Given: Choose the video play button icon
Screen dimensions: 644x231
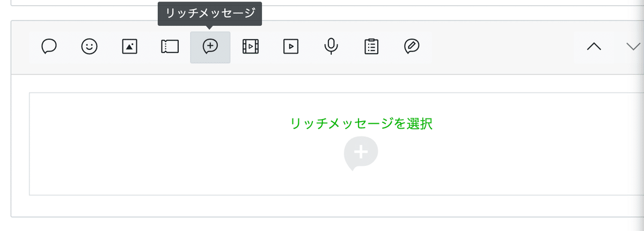Looking at the screenshot, I should (290, 47).
